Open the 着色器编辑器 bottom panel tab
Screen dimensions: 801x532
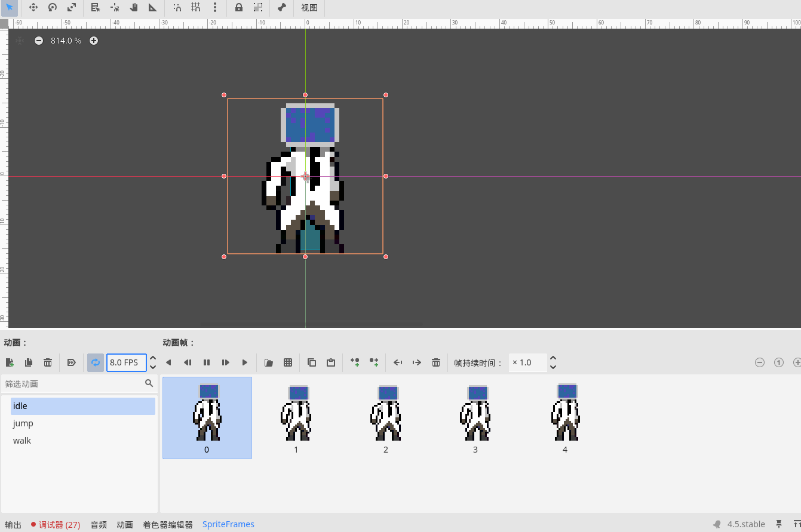pos(168,524)
